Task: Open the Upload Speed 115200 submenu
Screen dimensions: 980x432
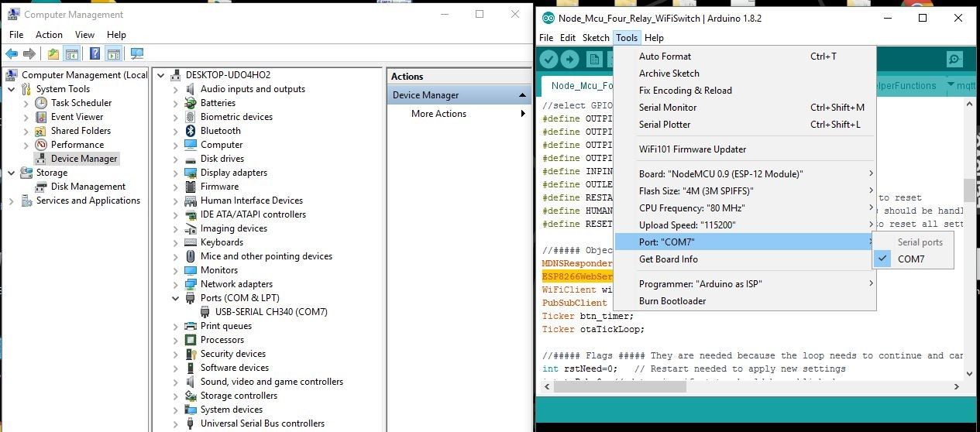Action: [x=744, y=225]
